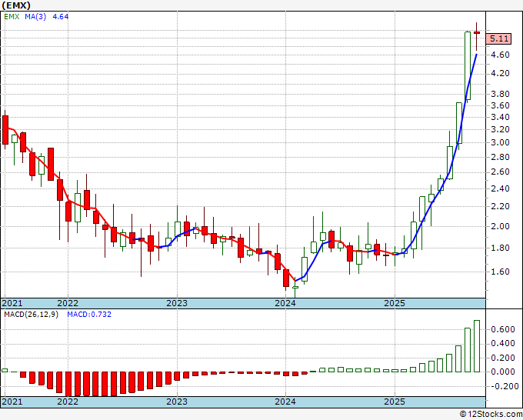The image size is (523, 420).
Task: Click 2025 on the MACD time axis
Action: click(x=395, y=402)
